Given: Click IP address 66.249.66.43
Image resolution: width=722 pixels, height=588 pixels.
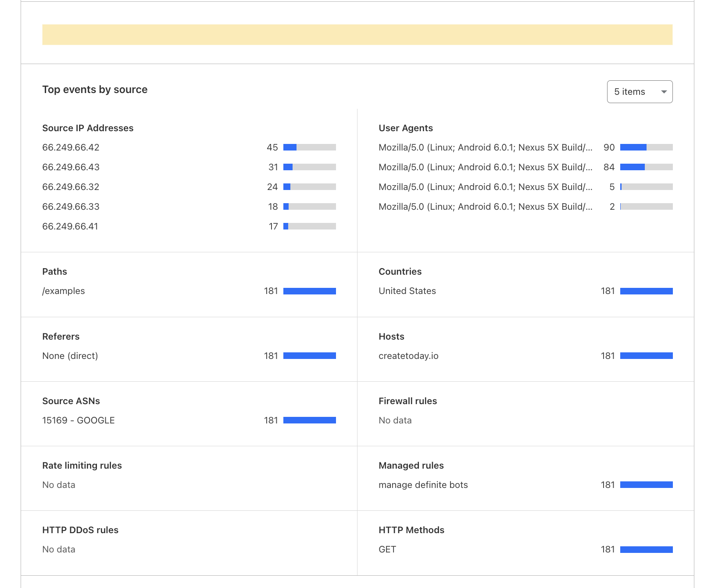Looking at the screenshot, I should (71, 167).
